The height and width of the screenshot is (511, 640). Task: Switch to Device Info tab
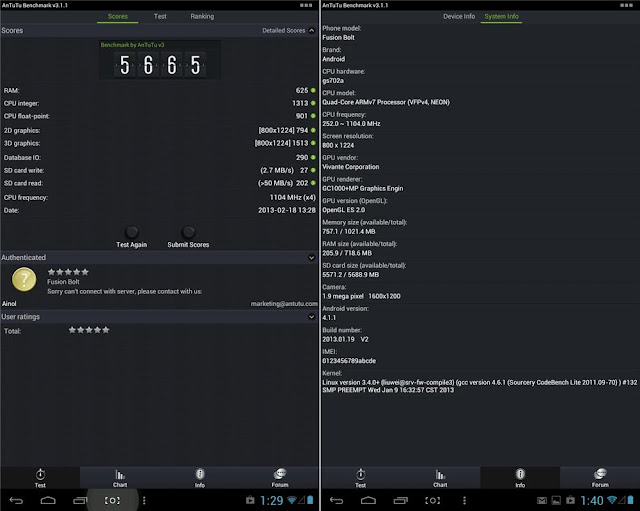point(459,16)
